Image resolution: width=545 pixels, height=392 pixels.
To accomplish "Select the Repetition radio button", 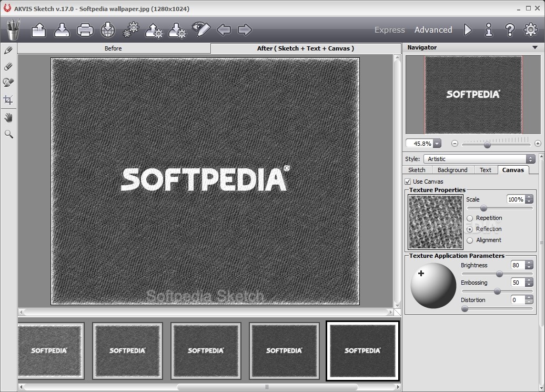I will tap(470, 218).
